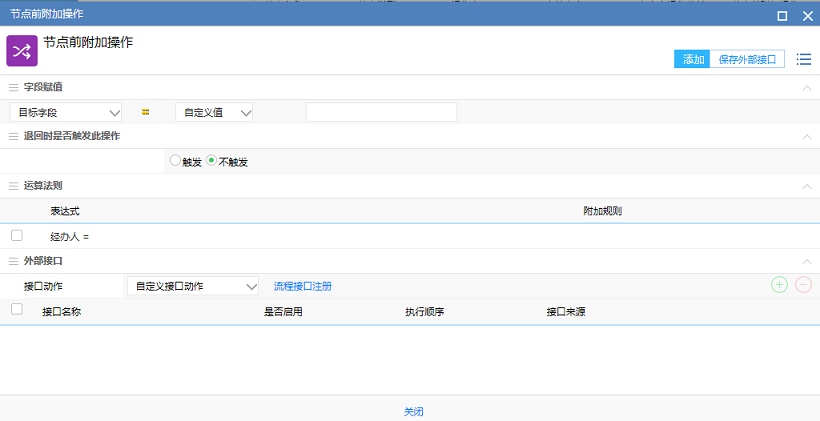Viewport: 820px width, 421px height.
Task: Click the drag handle icon beside 外部接口
Action: pos(14,261)
